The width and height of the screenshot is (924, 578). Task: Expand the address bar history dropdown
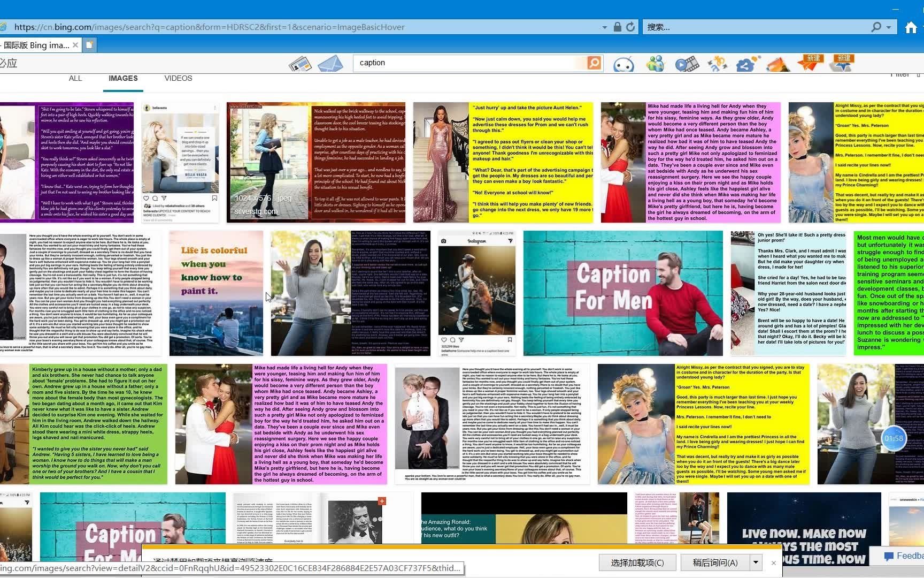point(604,27)
